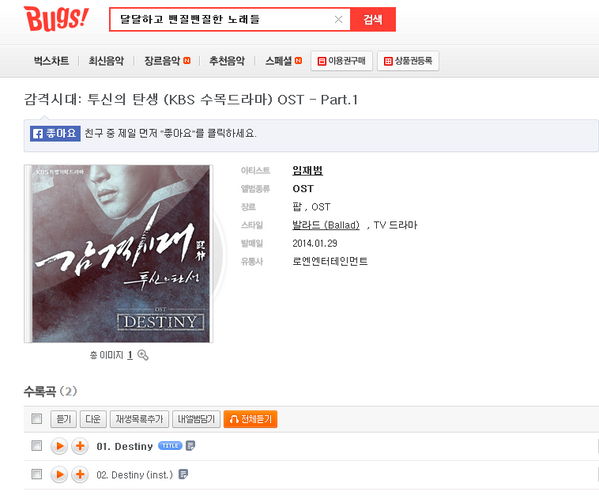Click the red 검색 search button
Screen dimensions: 599x499
pos(373,19)
